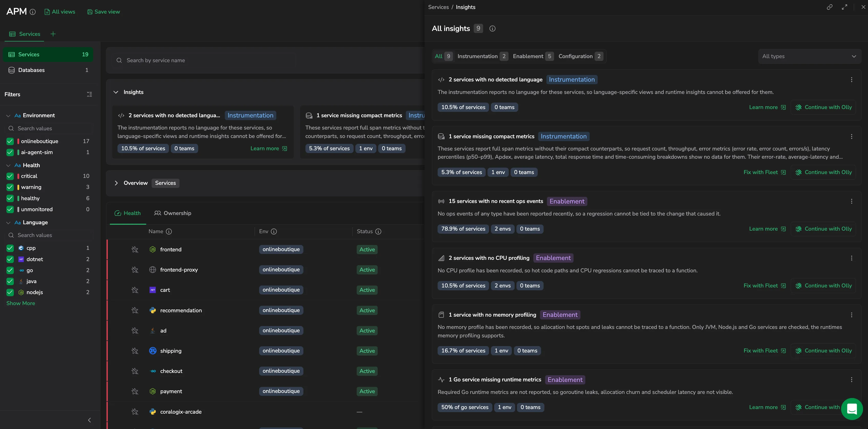868x429 pixels.
Task: Collapse the Language filter section
Action: (8, 223)
